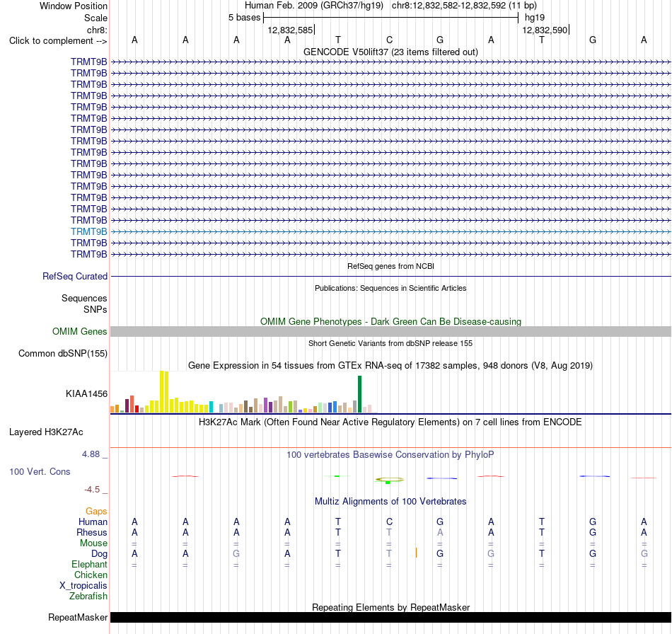This screenshot has width=672, height=634.
Task: Click the '100 Vert. Cons' label
Action: coord(40,471)
